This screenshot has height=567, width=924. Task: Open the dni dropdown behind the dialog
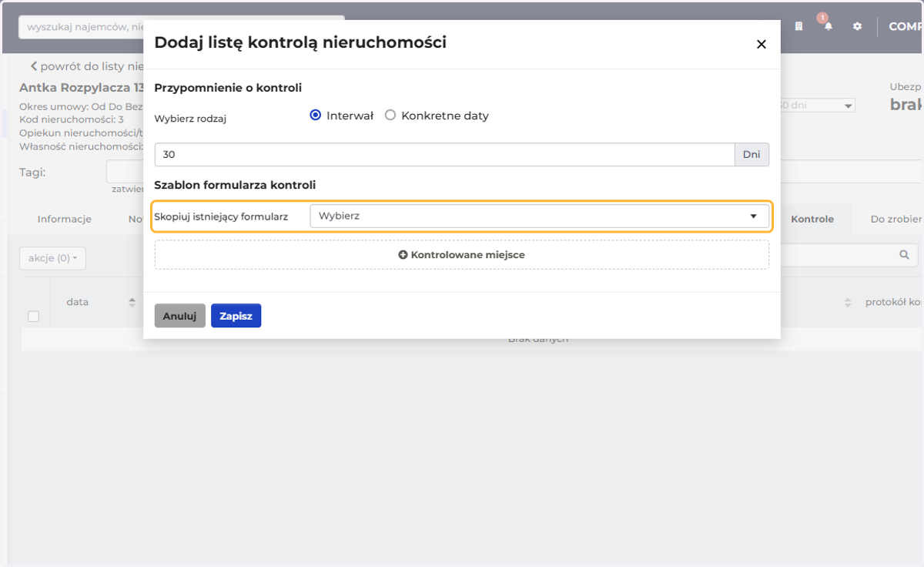pyautogui.click(x=817, y=105)
